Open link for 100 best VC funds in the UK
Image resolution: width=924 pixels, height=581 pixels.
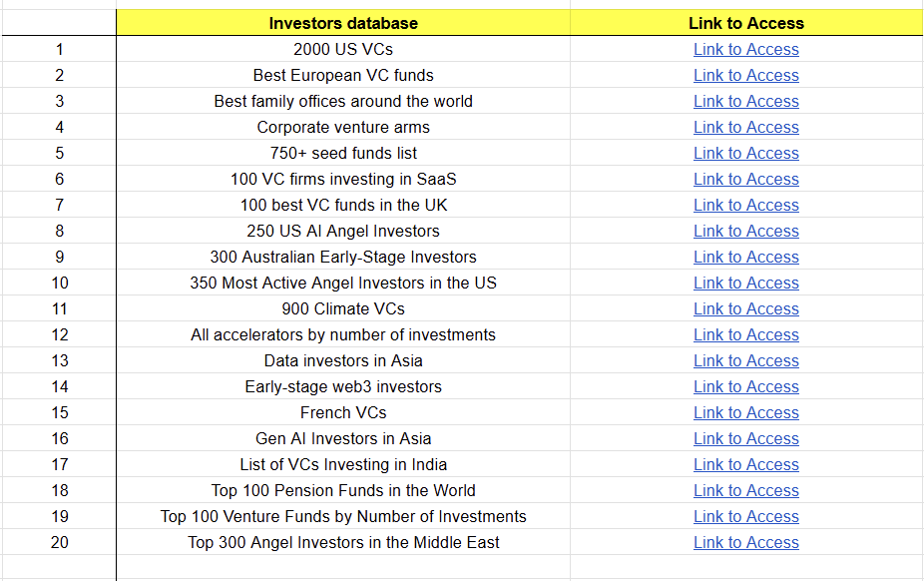[745, 205]
